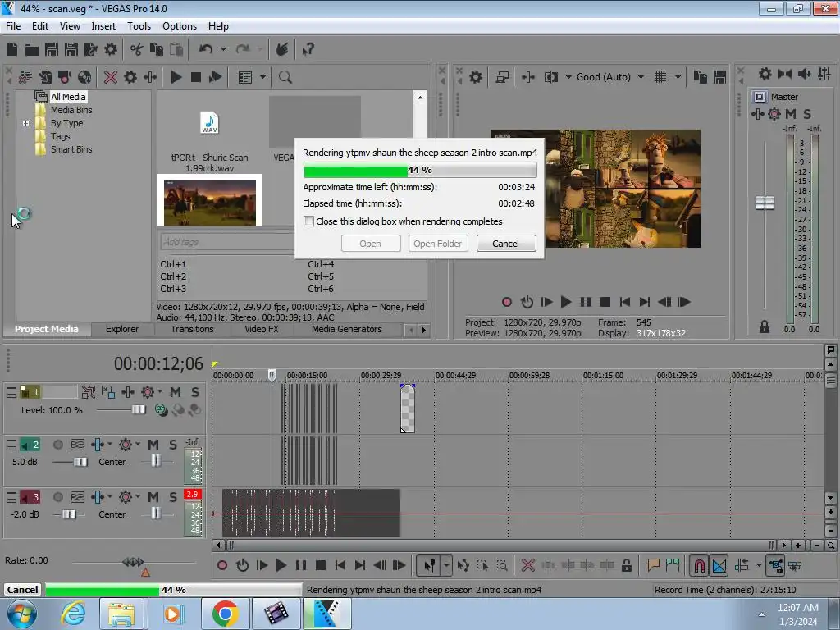Open Project Media Views dropdown arrow
Screen dimensions: 840x630
[x=263, y=77]
